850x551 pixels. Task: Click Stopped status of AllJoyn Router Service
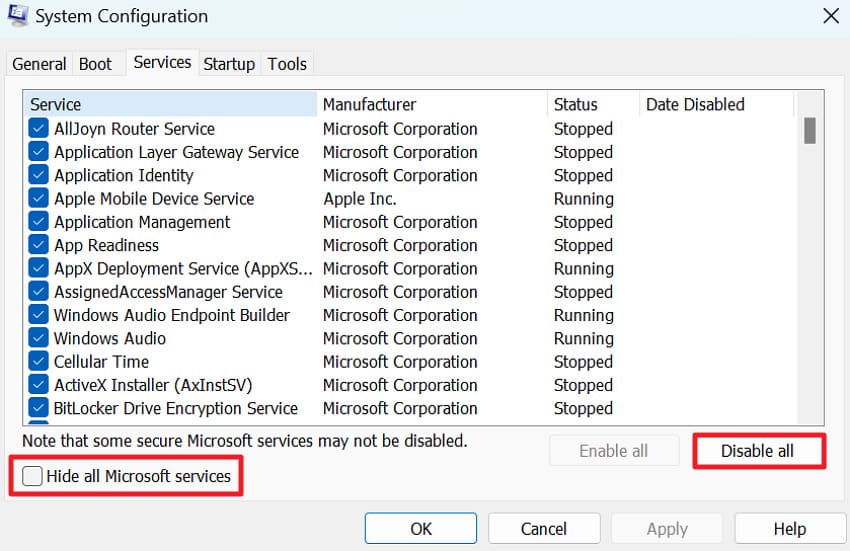[x=583, y=129]
